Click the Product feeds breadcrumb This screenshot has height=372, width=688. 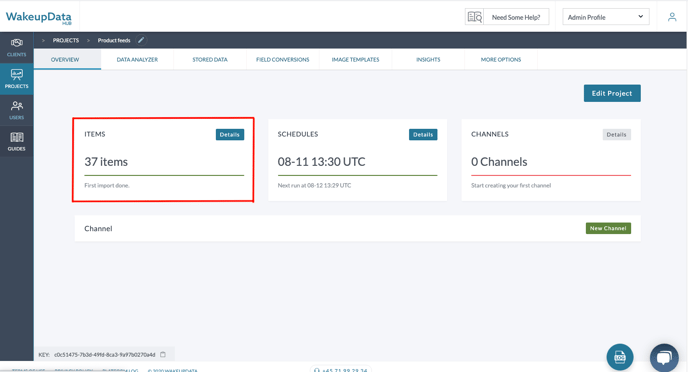pos(114,40)
